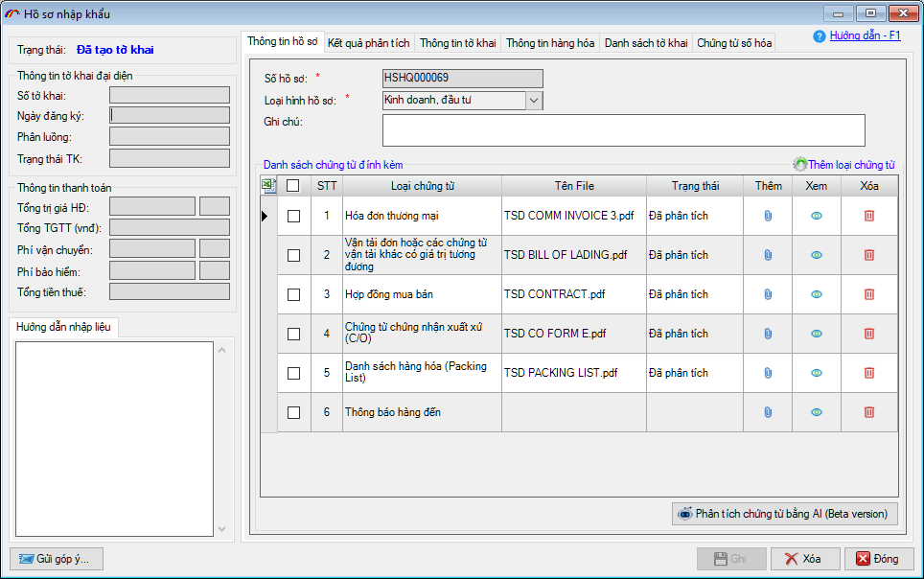Check the row 3 Hợp đồng mua bán checkbox
924x579 pixels.
coord(294,294)
